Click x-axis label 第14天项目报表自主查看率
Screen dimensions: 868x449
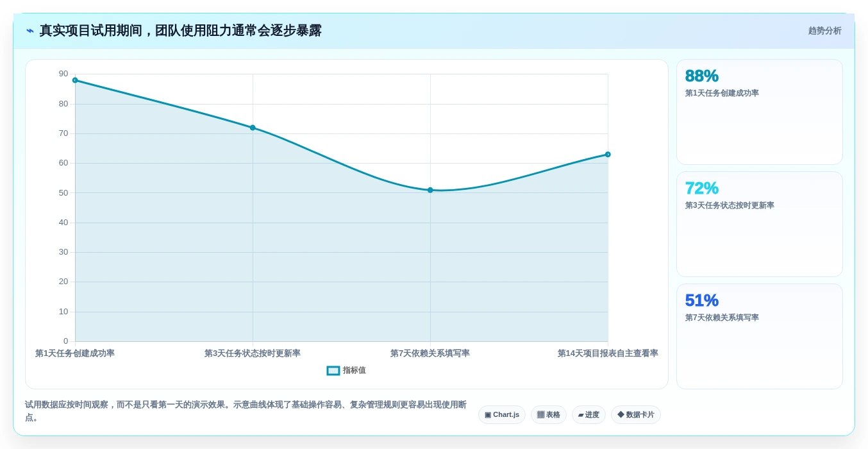[608, 353]
